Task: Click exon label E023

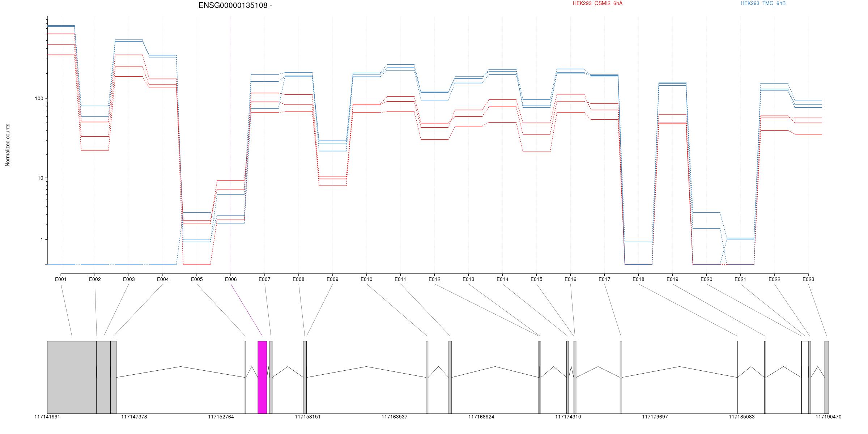Action: (x=809, y=279)
